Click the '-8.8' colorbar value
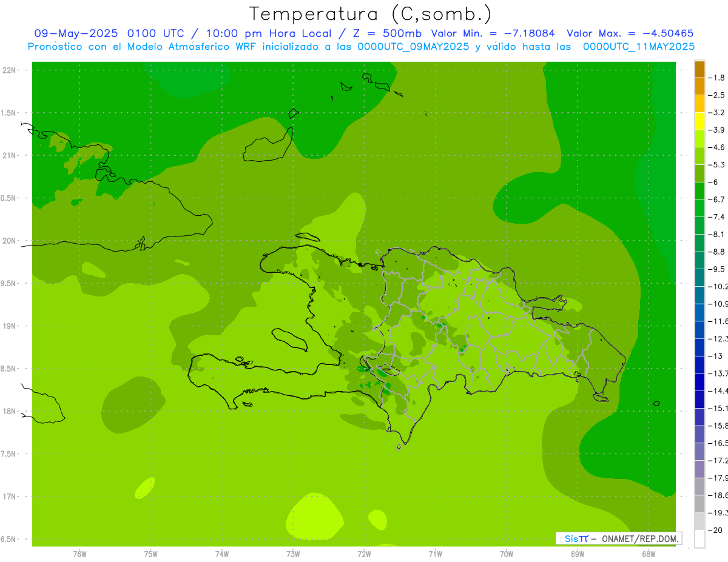728x562 pixels. coord(717,252)
